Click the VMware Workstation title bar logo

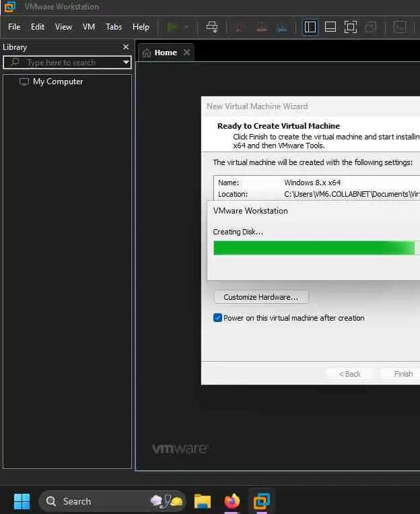(10, 7)
